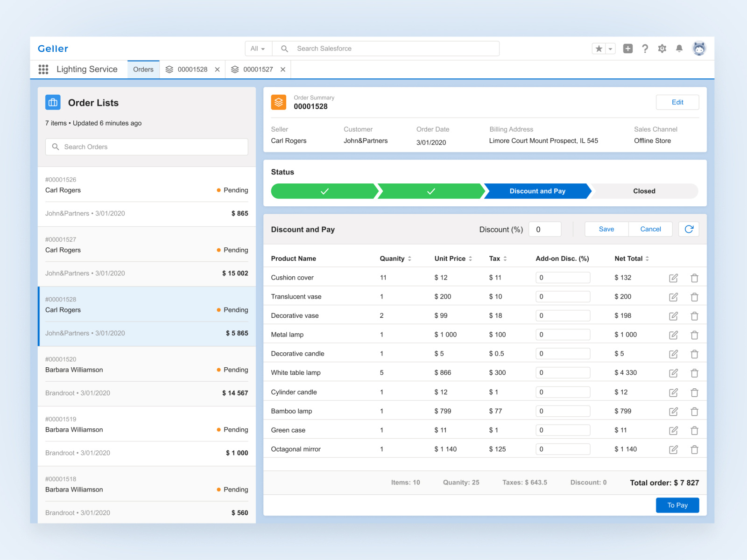Delete the Metal lamp row
This screenshot has width=747, height=560.
(x=694, y=335)
